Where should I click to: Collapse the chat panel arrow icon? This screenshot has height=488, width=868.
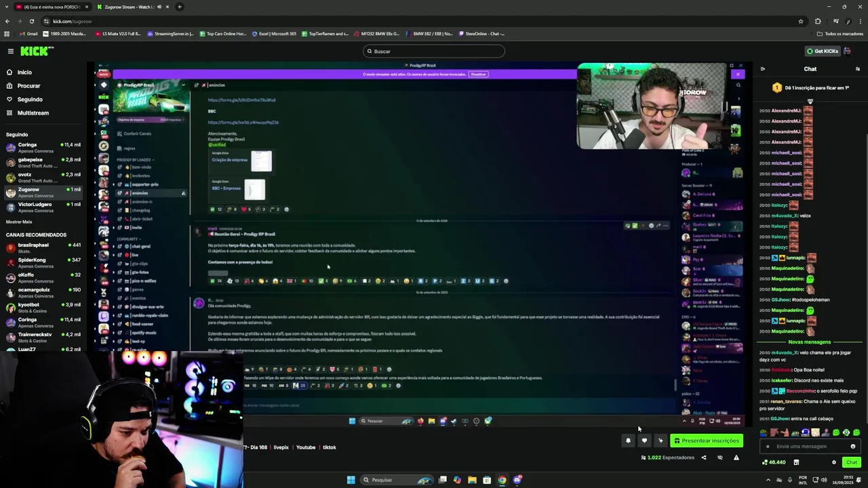click(x=763, y=68)
